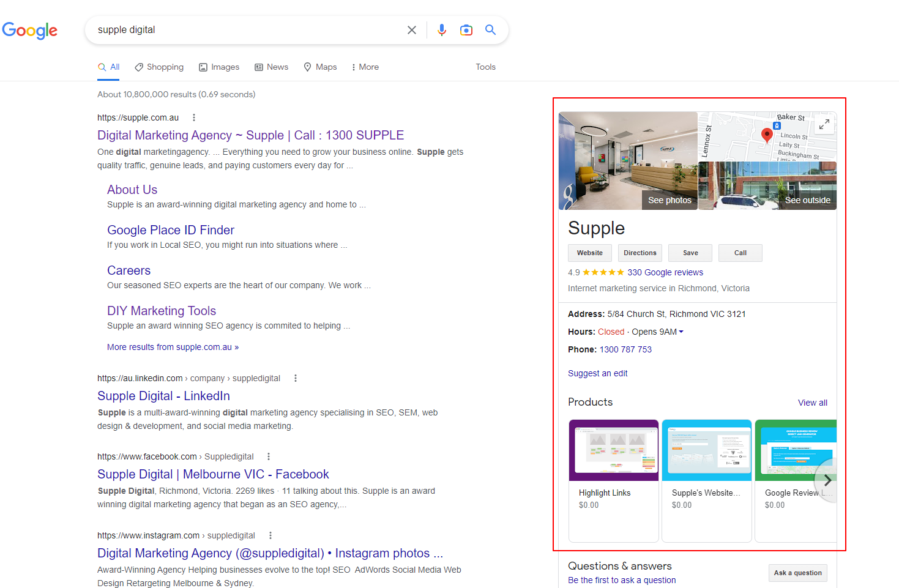Open the Maps tab

[x=320, y=67]
